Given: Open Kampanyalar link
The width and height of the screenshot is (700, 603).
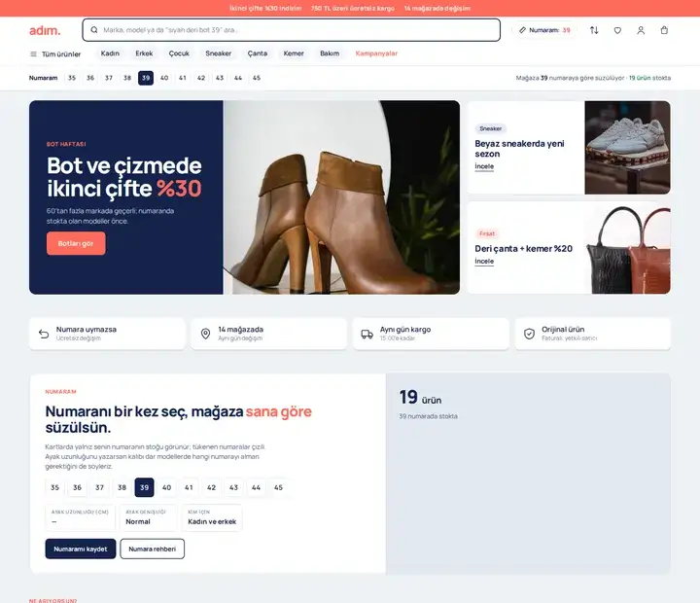Looking at the screenshot, I should [376, 53].
